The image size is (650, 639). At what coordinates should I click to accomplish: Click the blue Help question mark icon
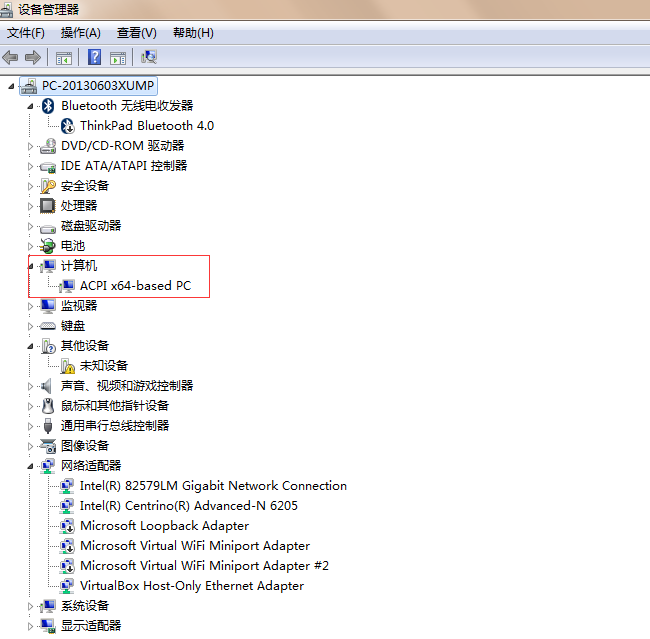pos(95,57)
